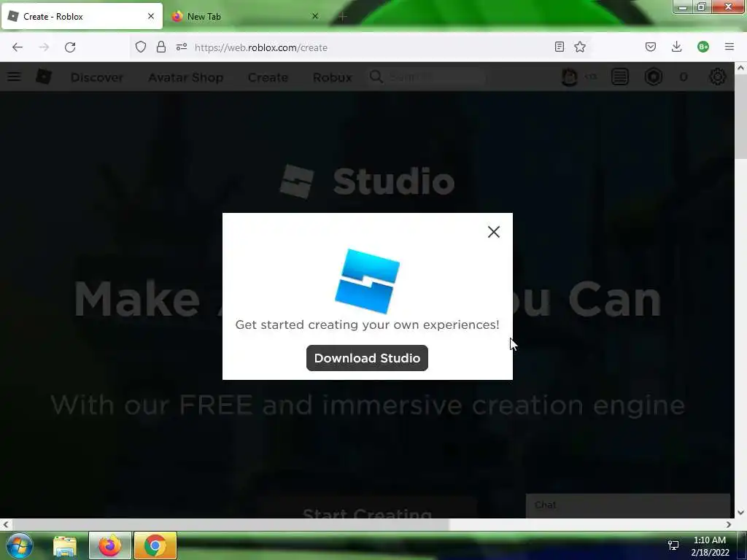Open the Roblox notifications feed icon
Viewport: 747px width, 560px height.
619,77
